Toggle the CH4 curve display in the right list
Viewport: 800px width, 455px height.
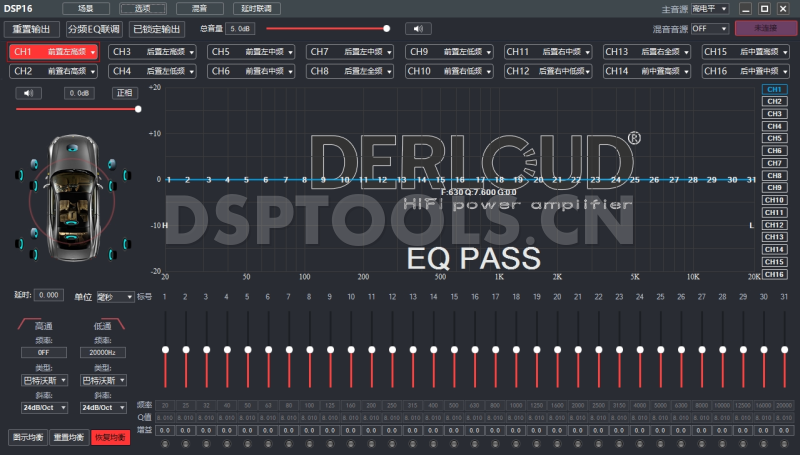(x=774, y=126)
